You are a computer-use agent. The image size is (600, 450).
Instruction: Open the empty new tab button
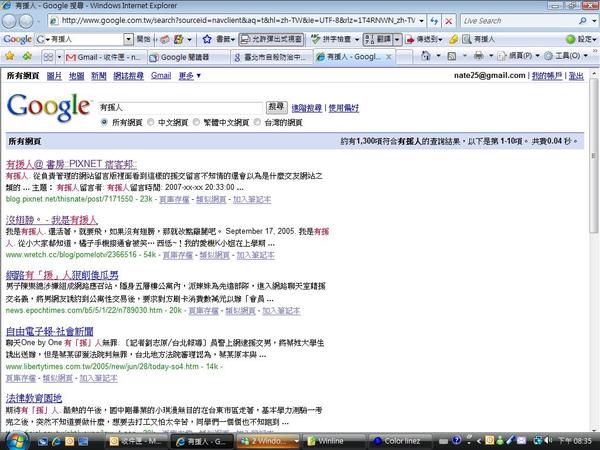point(404,57)
